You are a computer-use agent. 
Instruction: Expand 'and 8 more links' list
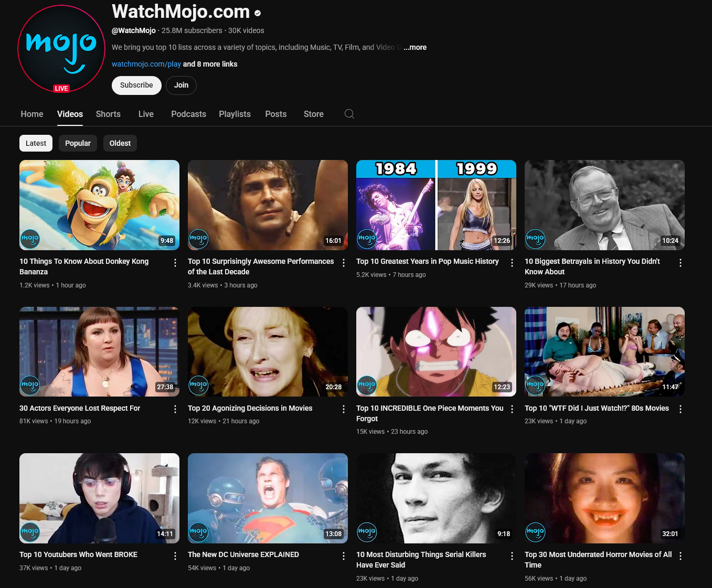[210, 64]
